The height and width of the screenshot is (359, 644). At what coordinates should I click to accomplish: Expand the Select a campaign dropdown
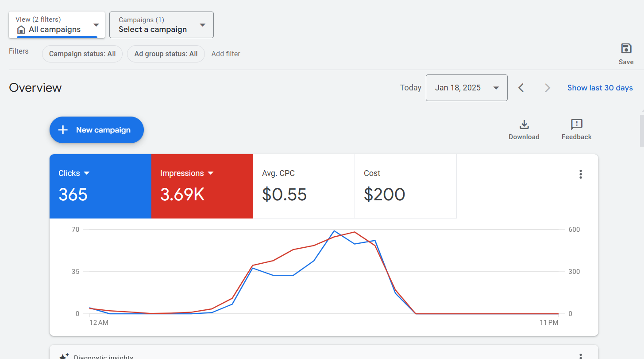tap(162, 25)
